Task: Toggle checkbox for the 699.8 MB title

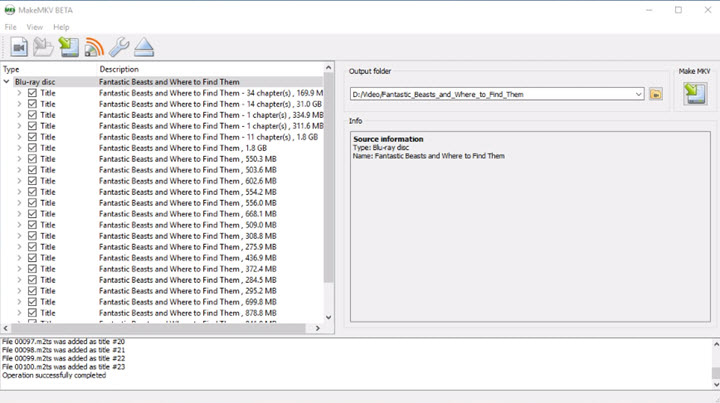Action: pyautogui.click(x=32, y=302)
